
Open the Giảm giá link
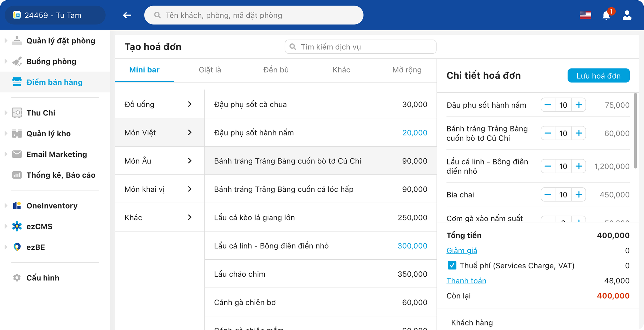[461, 250]
